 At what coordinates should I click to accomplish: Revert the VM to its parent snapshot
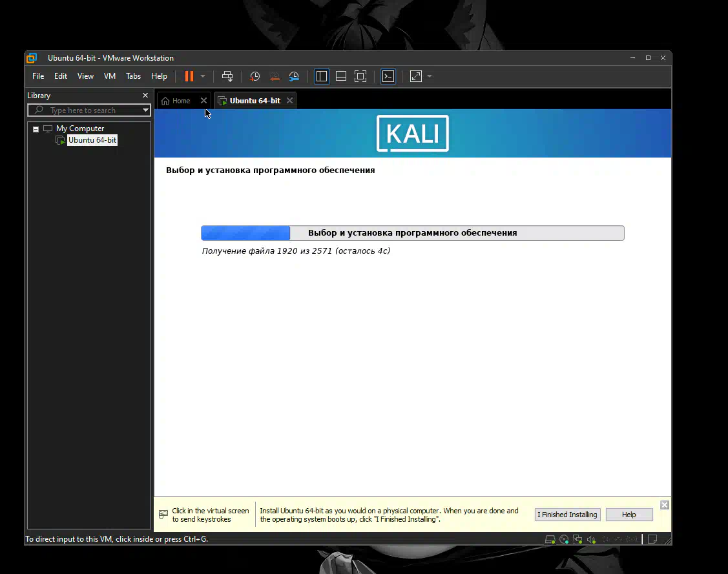275,77
